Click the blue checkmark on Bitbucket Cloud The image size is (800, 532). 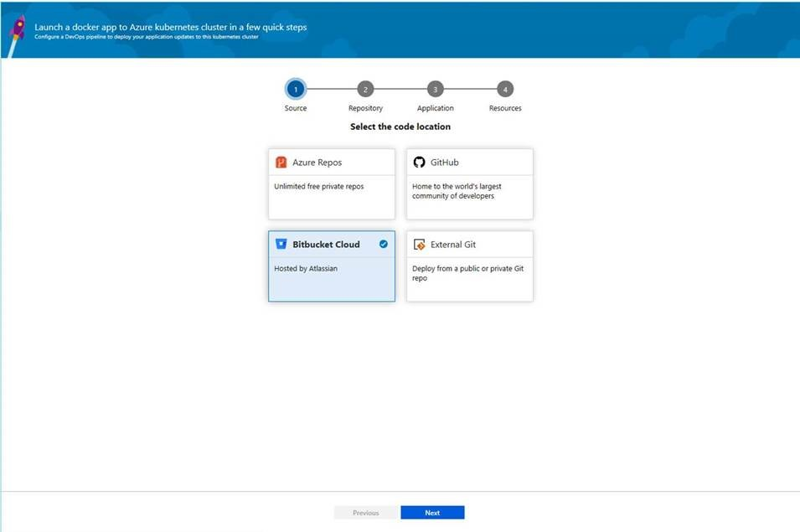(x=384, y=244)
